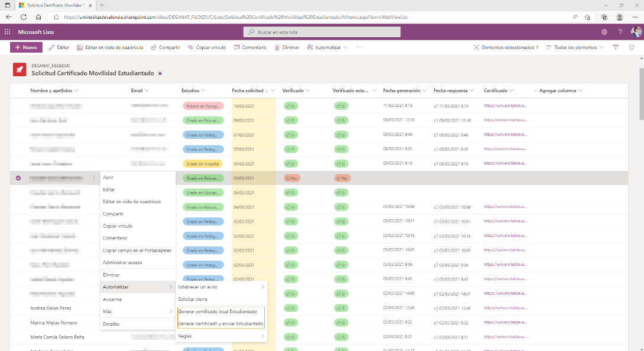Open the Microsoft 365 app launcher
644x351 pixels.
(x=7, y=32)
